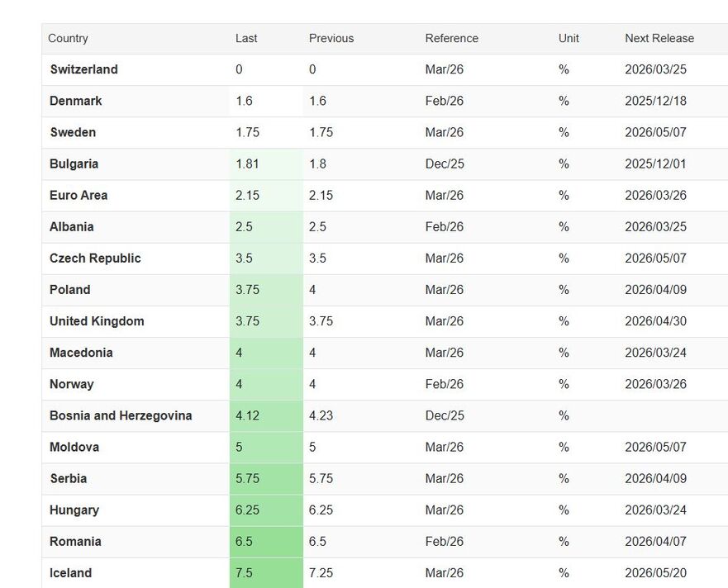Click the Hungary country link
728x588 pixels.
[74, 510]
